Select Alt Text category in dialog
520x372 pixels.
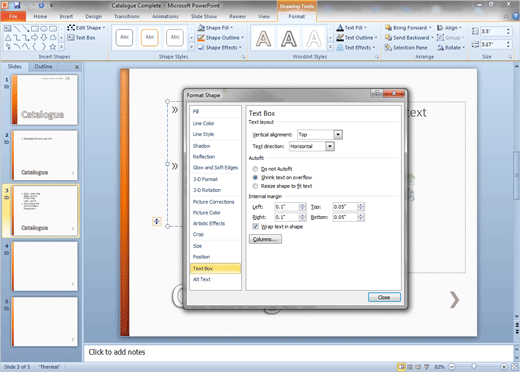pyautogui.click(x=215, y=279)
